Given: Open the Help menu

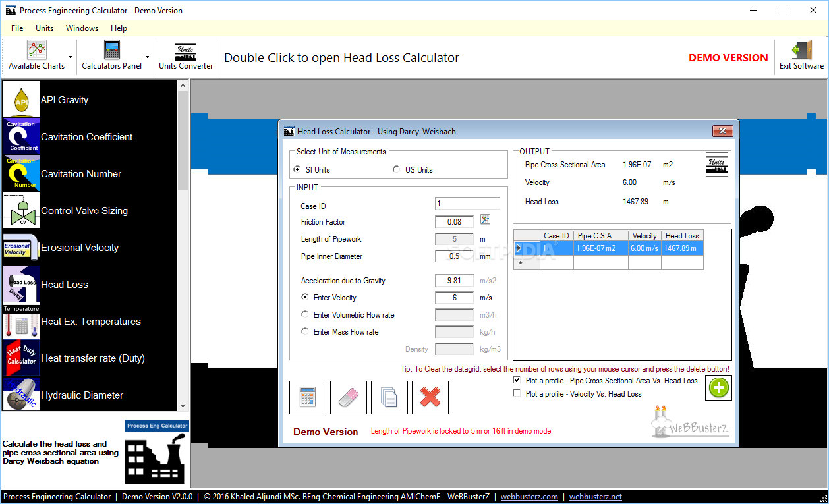Looking at the screenshot, I should click(x=119, y=28).
